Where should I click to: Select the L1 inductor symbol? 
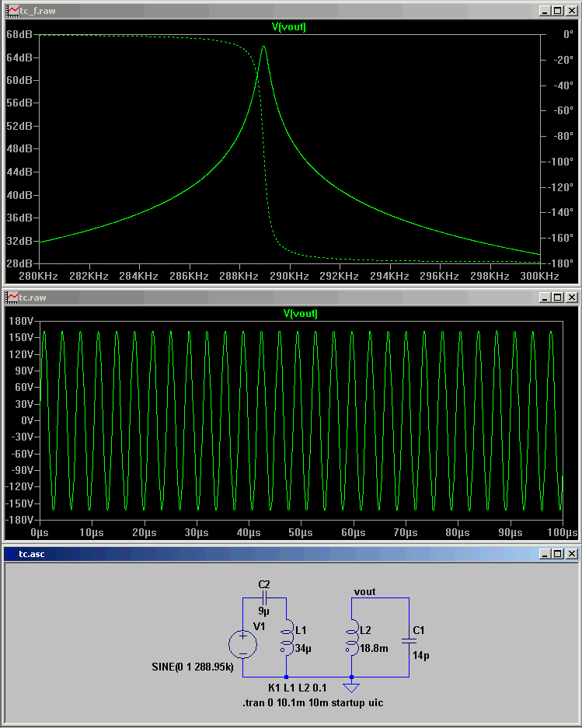(x=287, y=637)
